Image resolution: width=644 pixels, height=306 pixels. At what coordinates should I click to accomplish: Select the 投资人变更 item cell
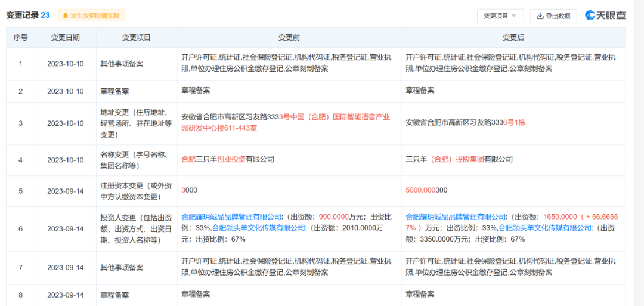pos(137,229)
